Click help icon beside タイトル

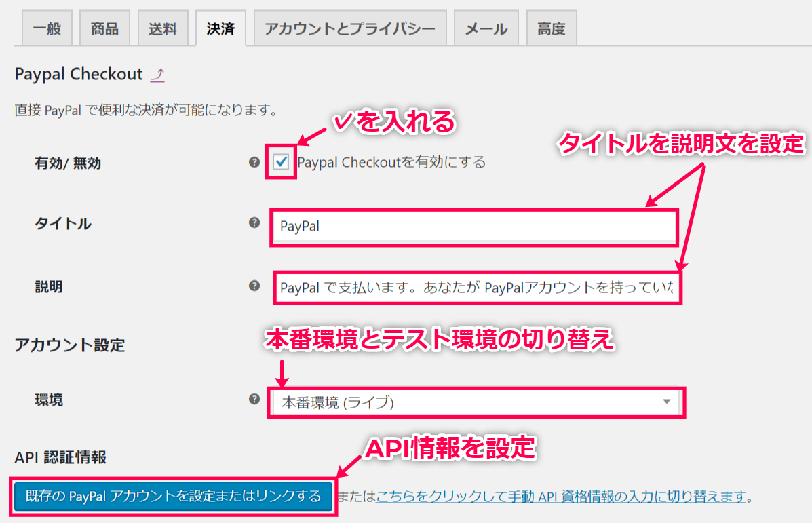click(254, 222)
